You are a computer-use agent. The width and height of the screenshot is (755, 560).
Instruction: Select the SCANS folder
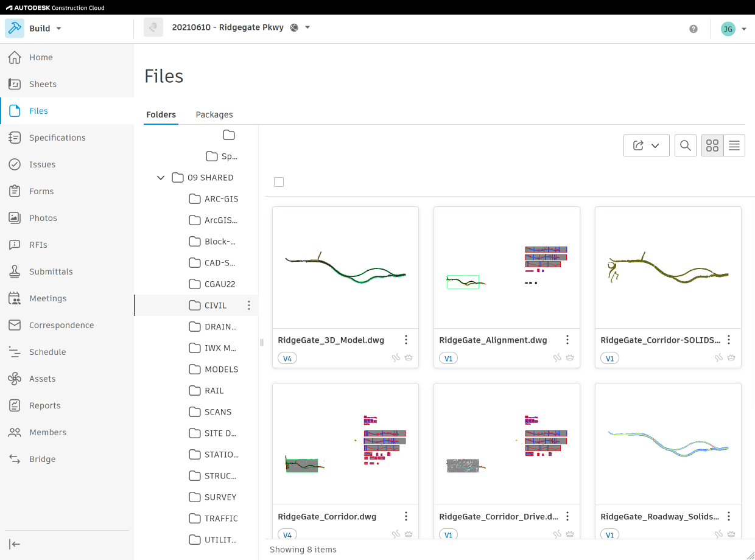pyautogui.click(x=210, y=412)
